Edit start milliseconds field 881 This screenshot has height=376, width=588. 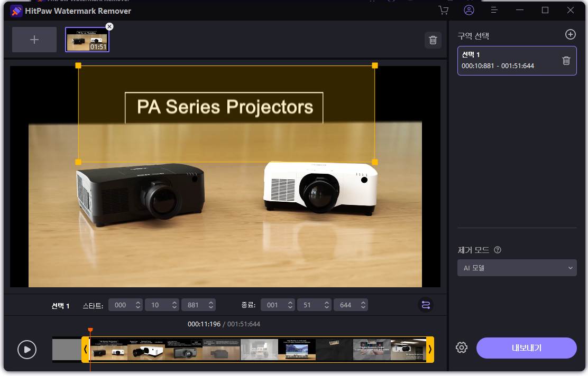pyautogui.click(x=194, y=305)
